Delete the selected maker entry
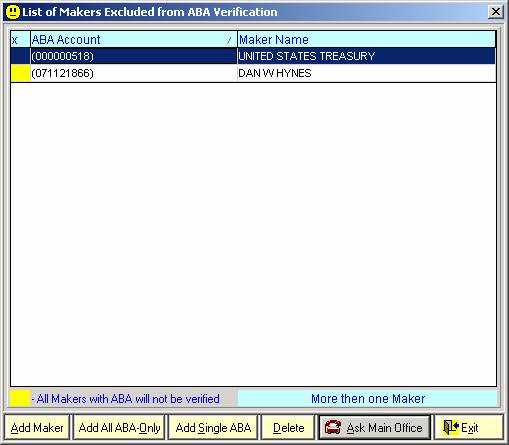Image resolution: width=509 pixels, height=445 pixels. tap(288, 427)
